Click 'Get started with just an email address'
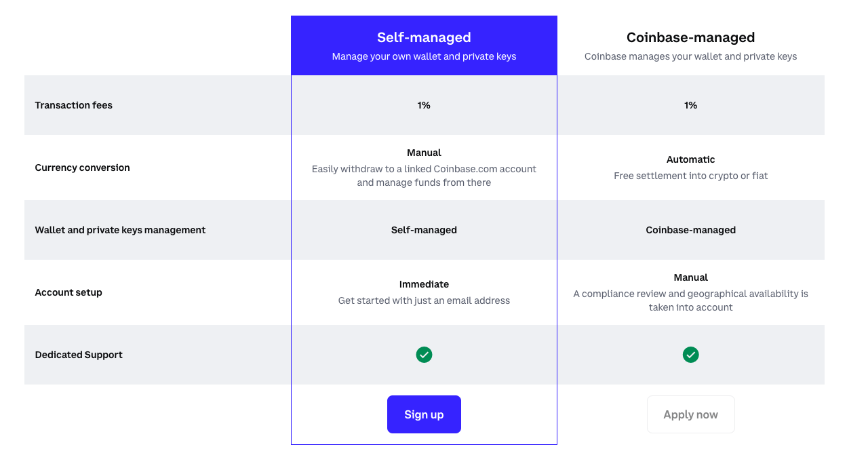This screenshot has width=868, height=451. pos(424,300)
